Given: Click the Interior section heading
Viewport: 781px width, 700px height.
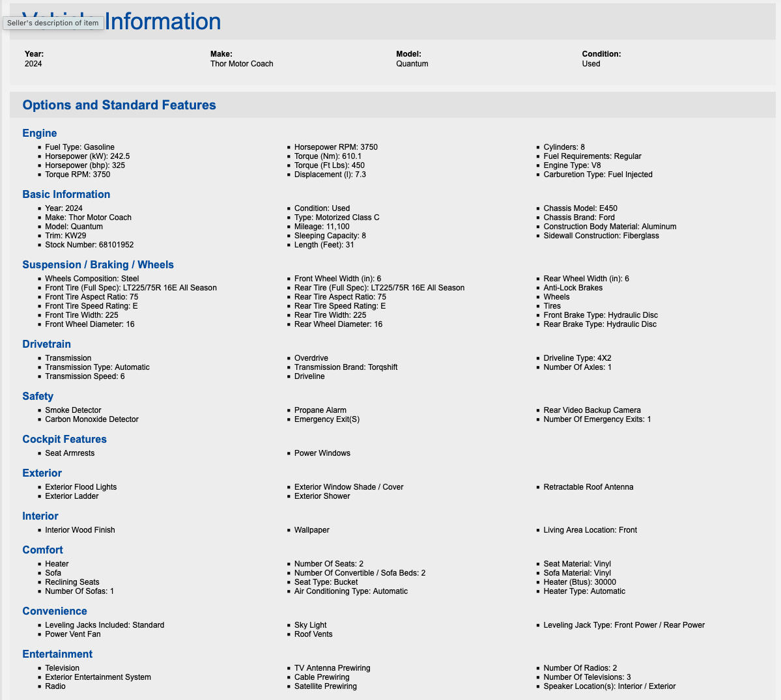Looking at the screenshot, I should tap(40, 516).
